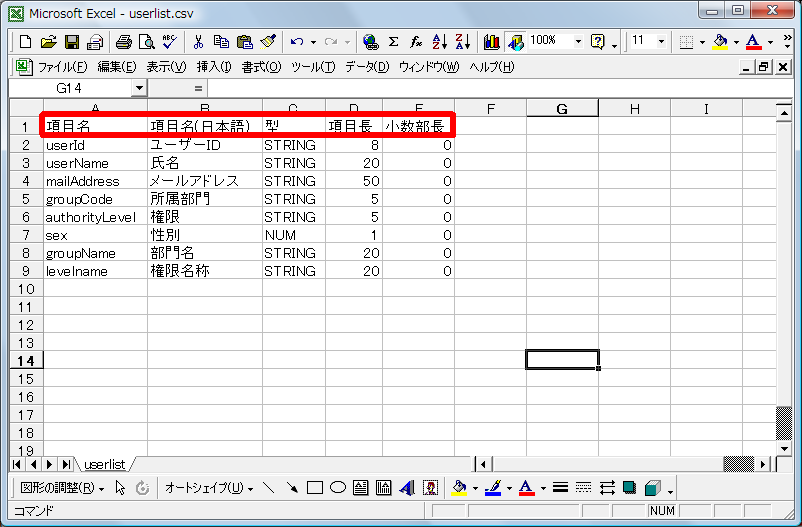
Task: Open the データ(D) menu
Action: point(366,67)
